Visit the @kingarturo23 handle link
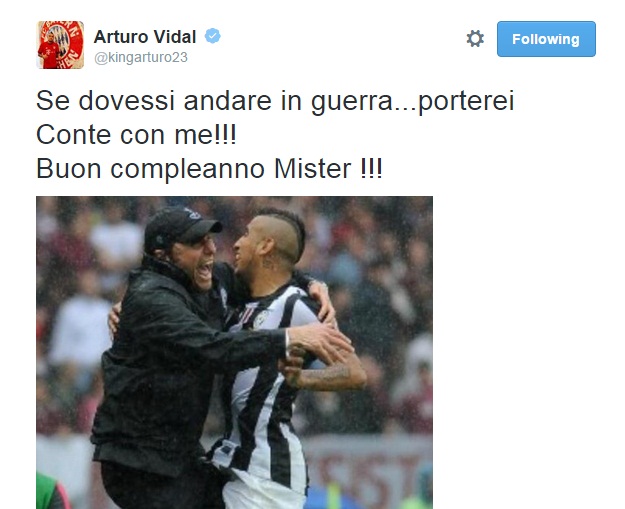Image resolution: width=625 pixels, height=509 pixels. [141, 57]
